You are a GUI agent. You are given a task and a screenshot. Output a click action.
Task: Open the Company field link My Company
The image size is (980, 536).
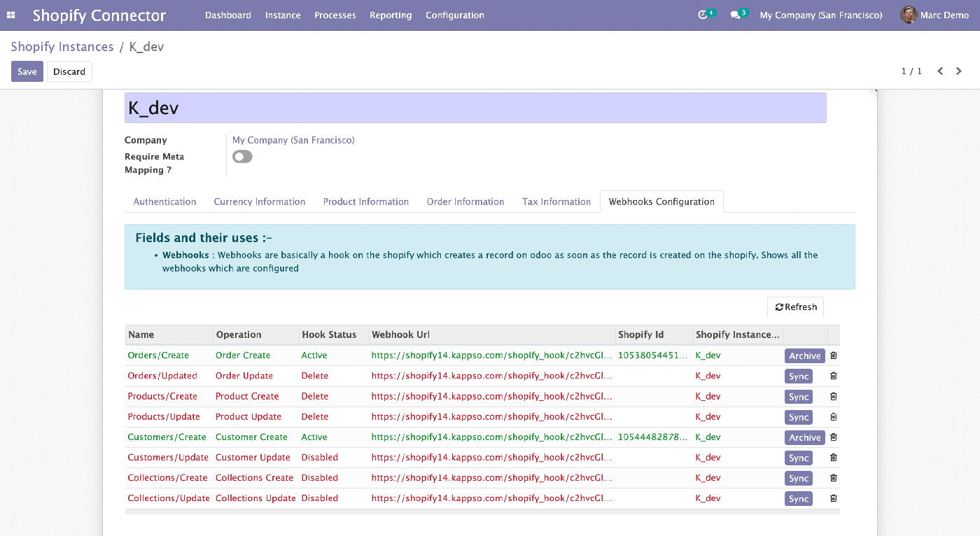pyautogui.click(x=293, y=140)
